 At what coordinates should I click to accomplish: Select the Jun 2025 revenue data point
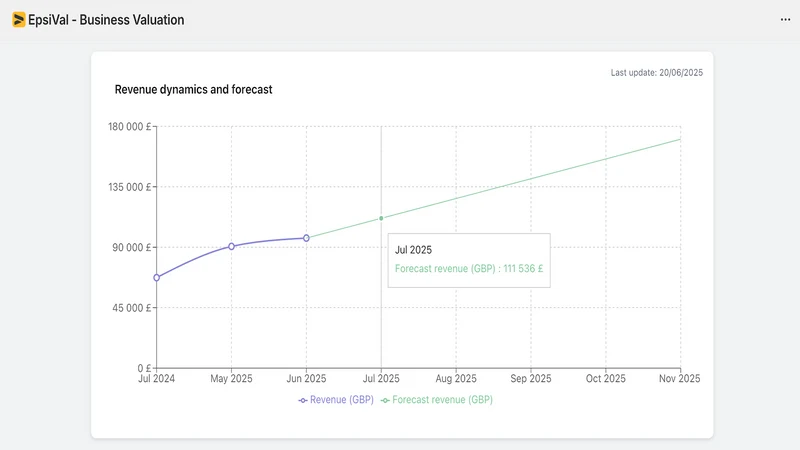pos(306,238)
